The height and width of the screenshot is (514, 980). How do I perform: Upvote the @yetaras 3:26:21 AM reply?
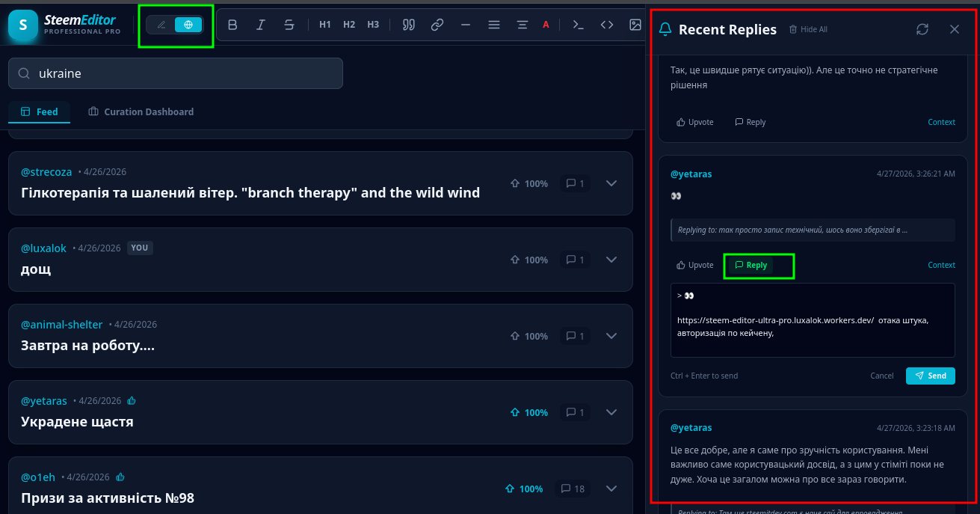695,265
